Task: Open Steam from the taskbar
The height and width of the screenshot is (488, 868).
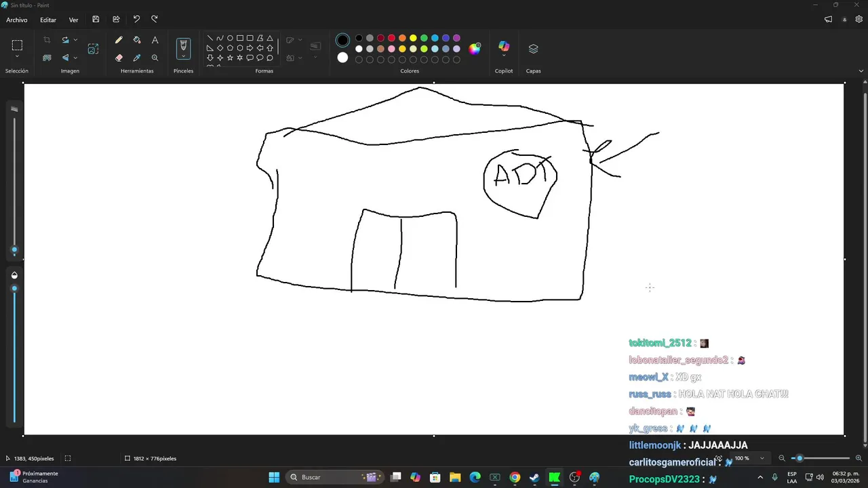Action: click(534, 477)
